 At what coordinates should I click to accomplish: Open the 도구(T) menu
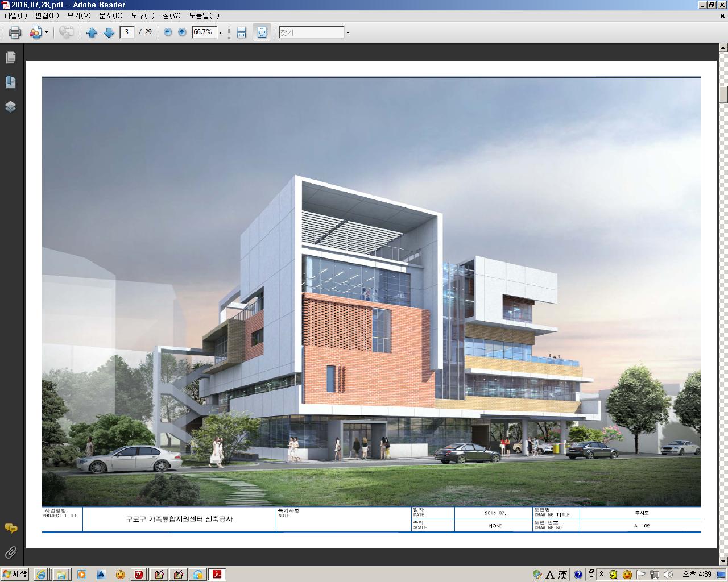pos(142,15)
